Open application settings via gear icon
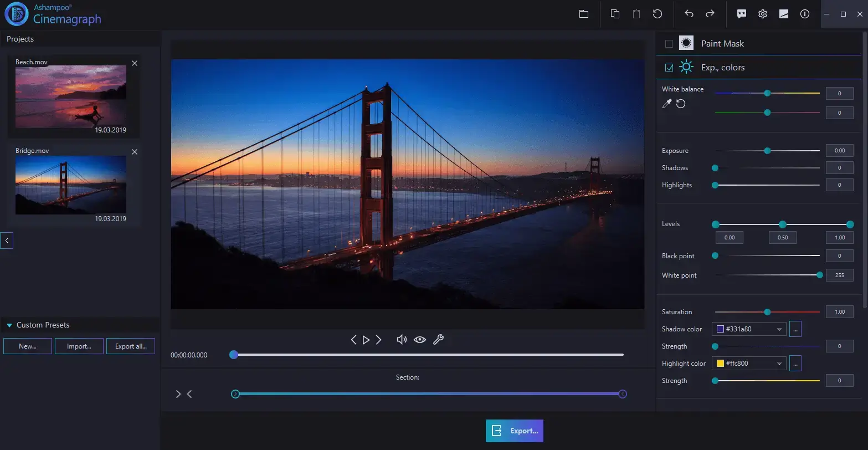The image size is (868, 450). click(x=762, y=14)
